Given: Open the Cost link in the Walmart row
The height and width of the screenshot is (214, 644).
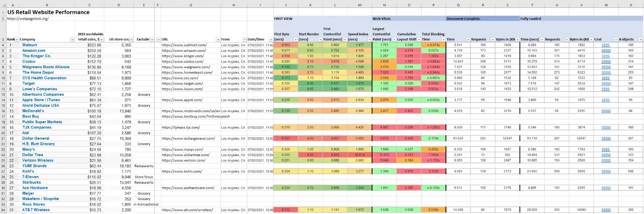Looking at the screenshot, I should click(x=606, y=45).
